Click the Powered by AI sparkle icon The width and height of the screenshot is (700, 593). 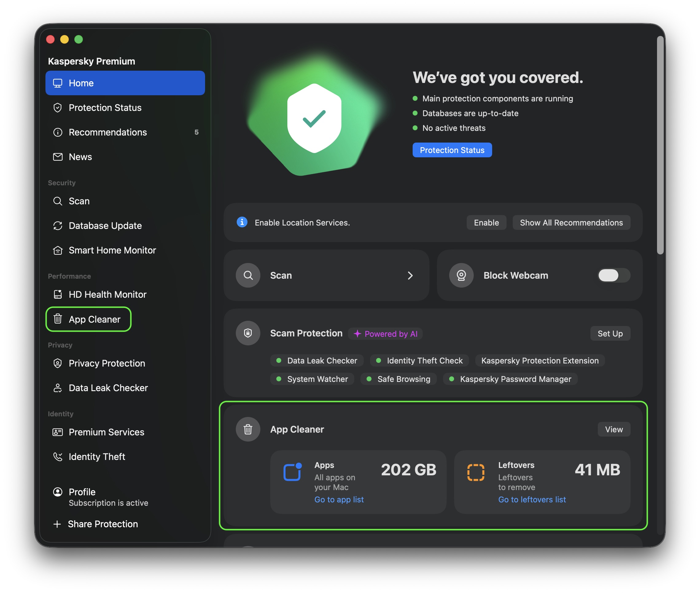[x=357, y=333]
